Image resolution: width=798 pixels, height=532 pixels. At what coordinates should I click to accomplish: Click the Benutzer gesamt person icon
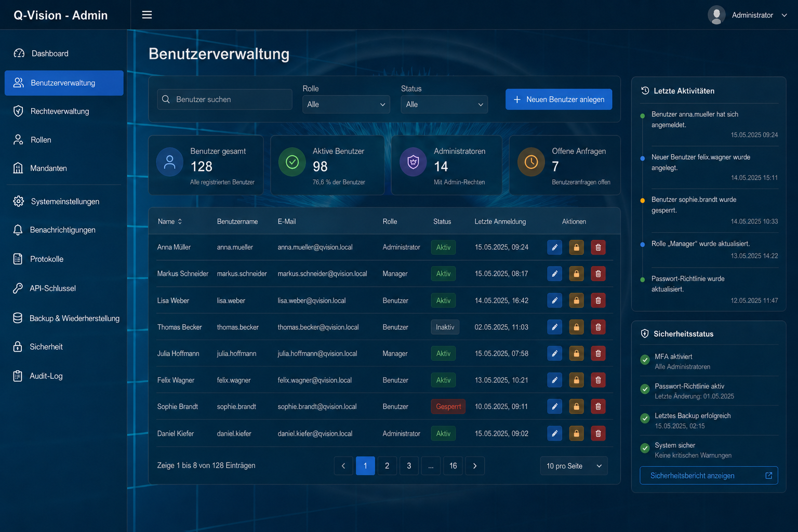169,162
